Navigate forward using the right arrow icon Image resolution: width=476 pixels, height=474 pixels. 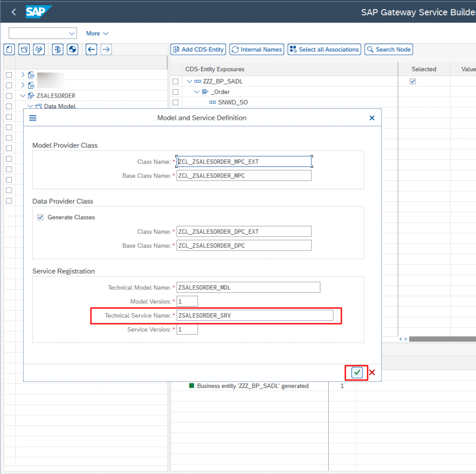point(105,49)
